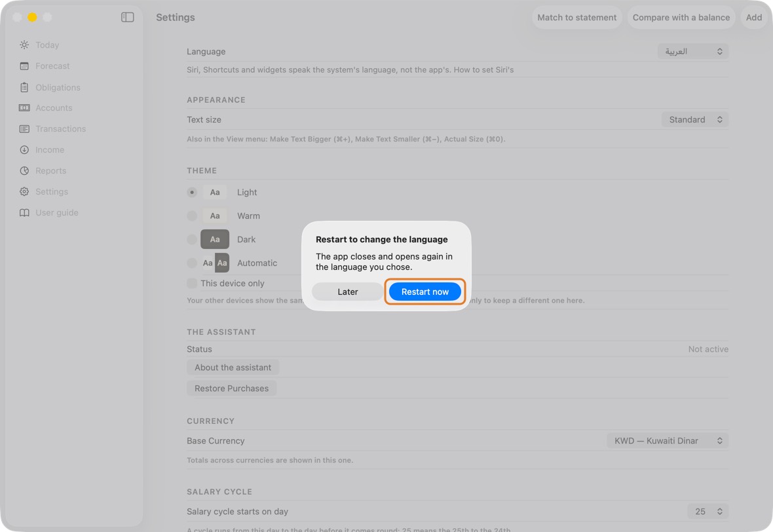The width and height of the screenshot is (773, 532).
Task: Select the Warm theme radio button
Action: (x=192, y=216)
